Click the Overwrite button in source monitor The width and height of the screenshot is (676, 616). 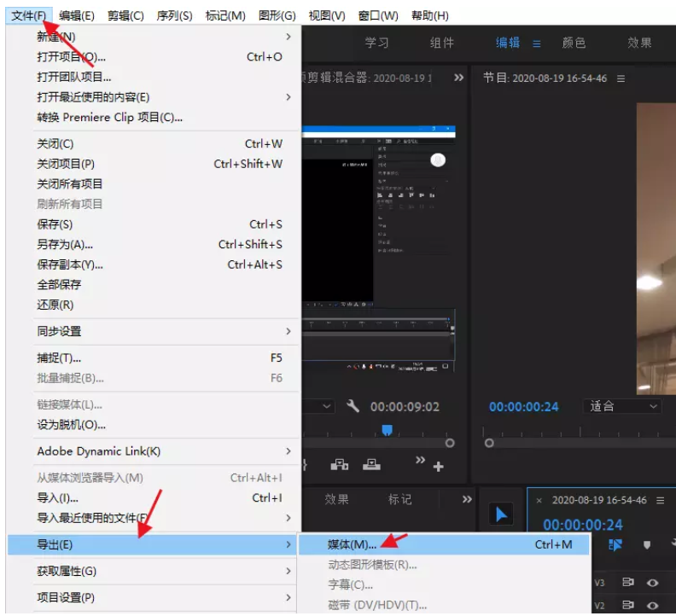tap(372, 465)
